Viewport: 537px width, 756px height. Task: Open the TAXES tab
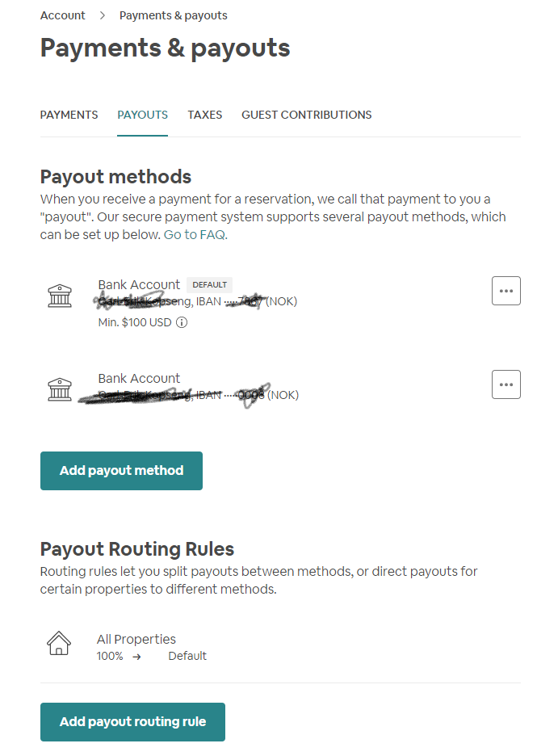coord(204,115)
